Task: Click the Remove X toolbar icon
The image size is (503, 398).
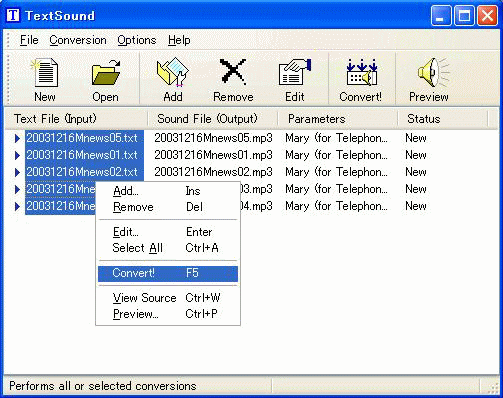Action: [233, 72]
